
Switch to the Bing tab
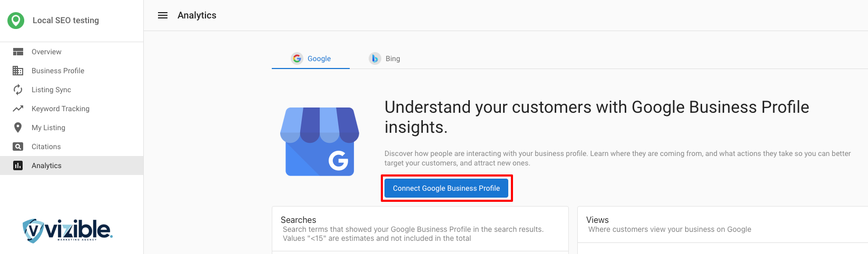coord(385,58)
